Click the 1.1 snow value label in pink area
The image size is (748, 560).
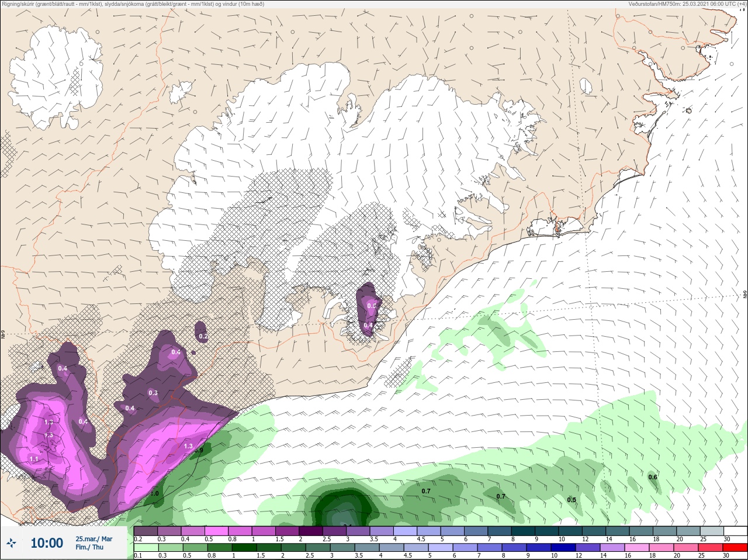(34, 459)
